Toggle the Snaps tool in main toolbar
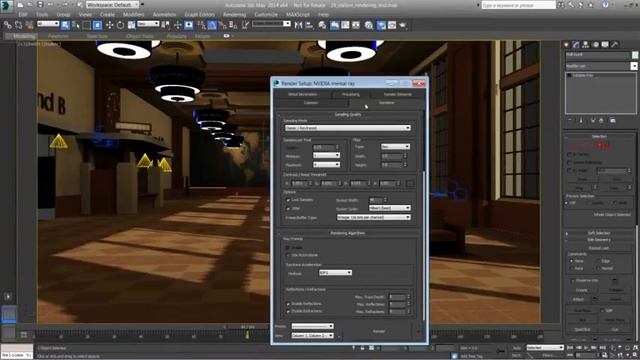 201,25
